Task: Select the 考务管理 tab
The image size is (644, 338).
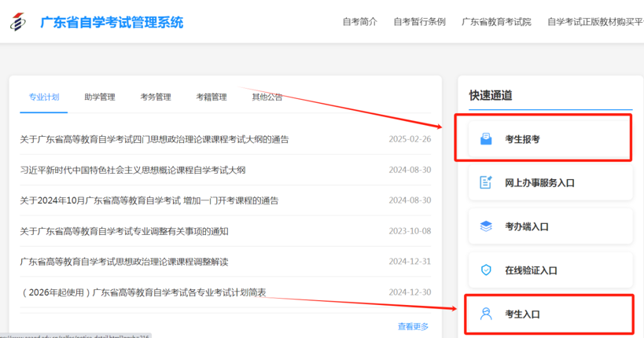Action: [x=156, y=97]
